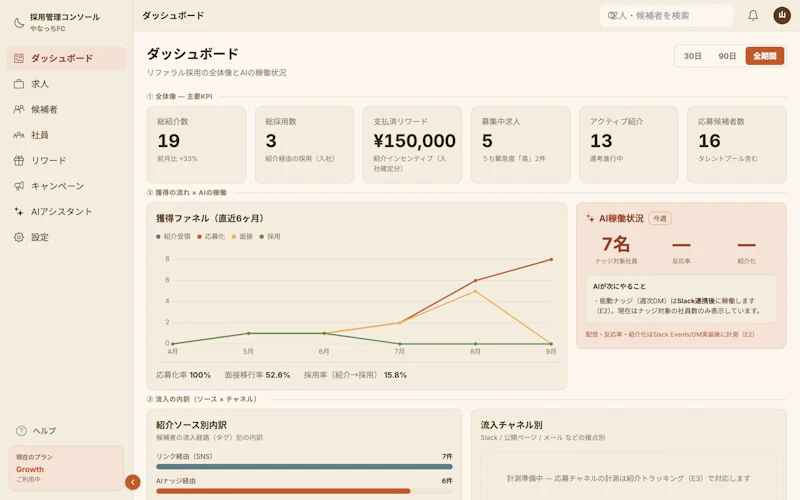This screenshot has width=800, height=500.
Task: Open AIアシスタント page
Action: (66, 211)
